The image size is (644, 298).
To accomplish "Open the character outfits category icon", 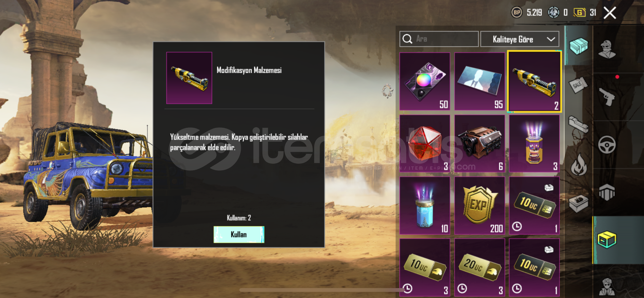I will tap(607, 49).
